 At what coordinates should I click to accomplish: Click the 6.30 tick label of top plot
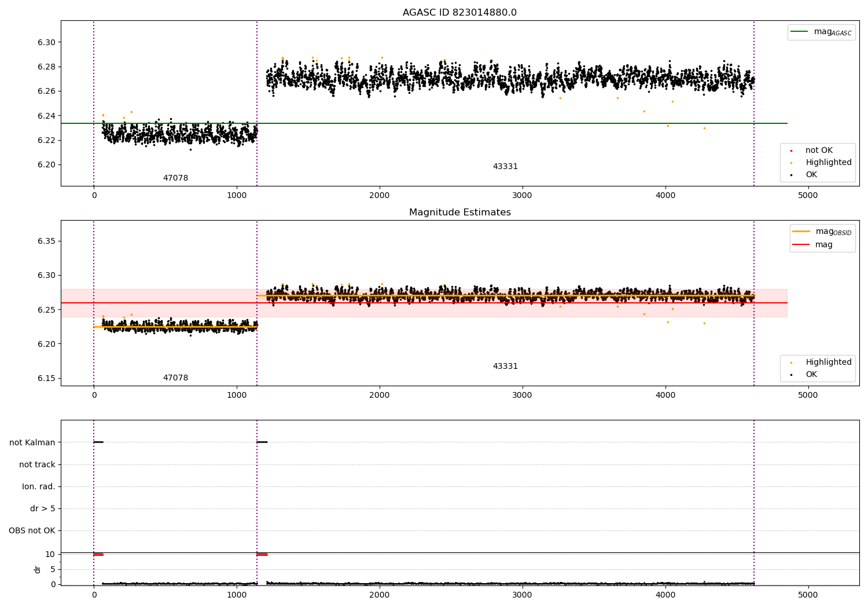point(46,43)
